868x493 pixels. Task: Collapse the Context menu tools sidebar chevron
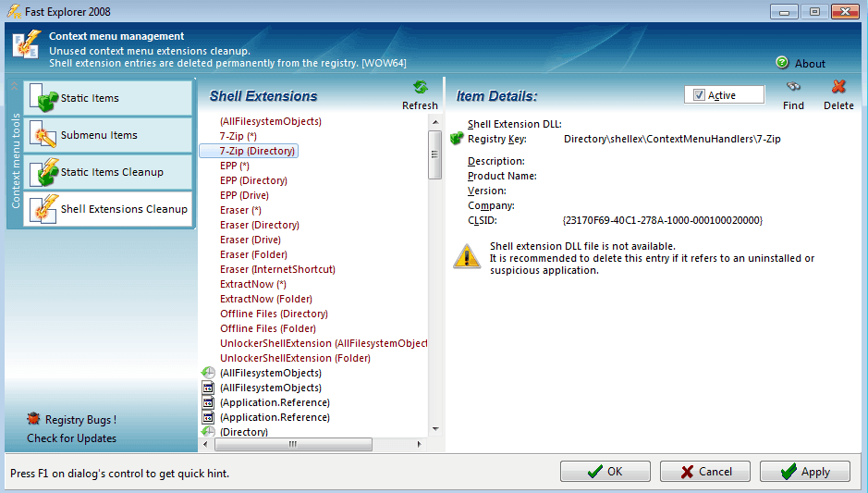(15, 86)
